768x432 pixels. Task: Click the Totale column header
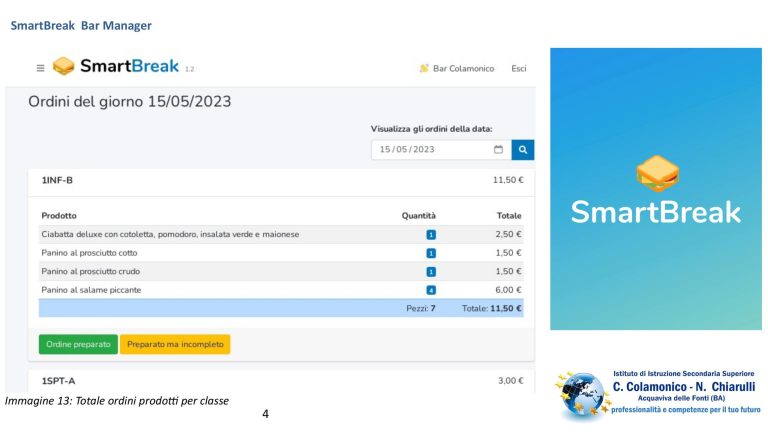tap(509, 216)
